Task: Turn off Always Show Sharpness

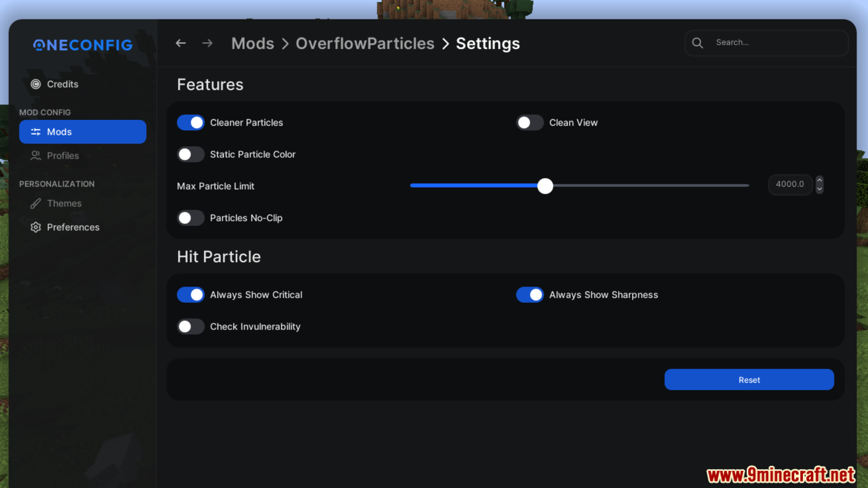Action: point(530,295)
